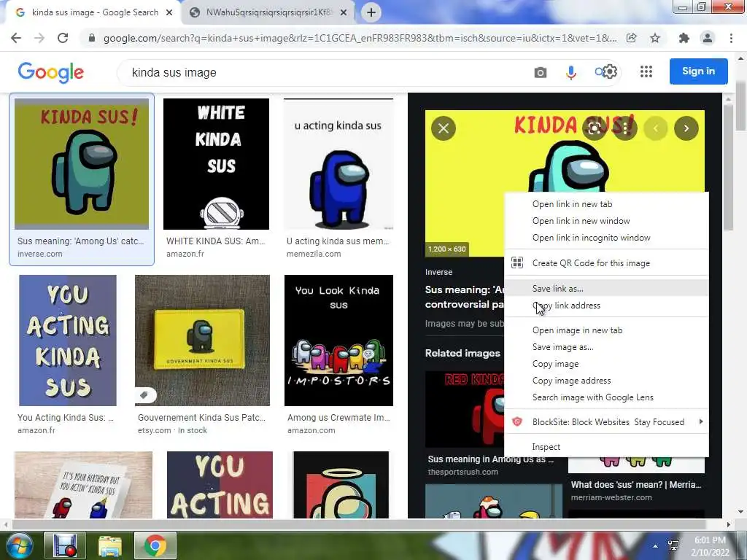Image resolution: width=747 pixels, height=560 pixels.
Task: Open the extensions puzzle icon
Action: [684, 38]
